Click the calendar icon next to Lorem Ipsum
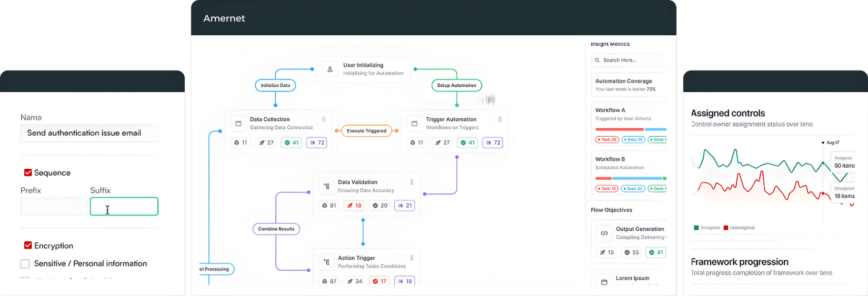 coord(604,282)
